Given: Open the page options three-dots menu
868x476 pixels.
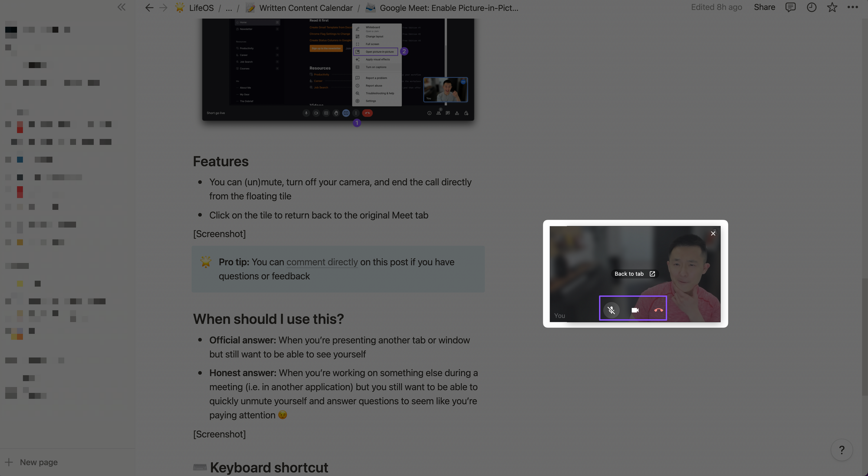Looking at the screenshot, I should tap(853, 7).
